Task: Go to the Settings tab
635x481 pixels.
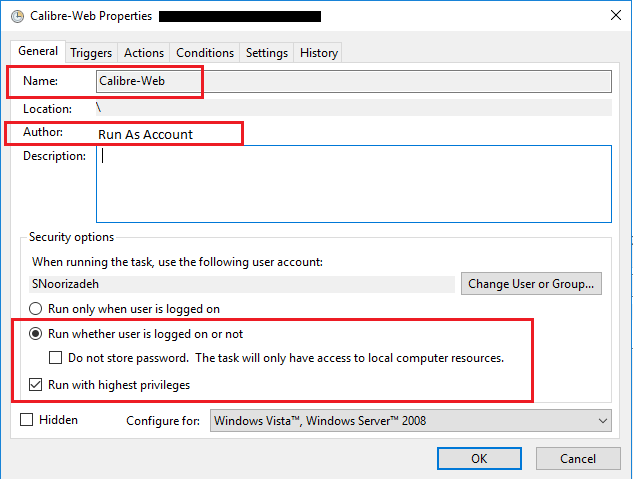Action: [267, 53]
